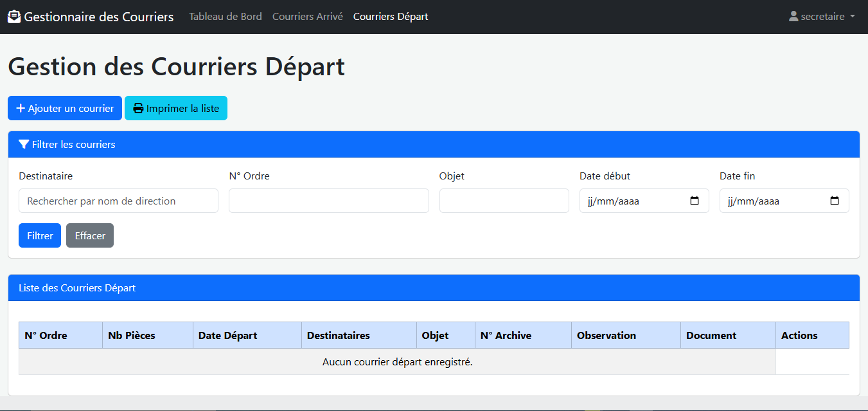Screen dimensions: 868x411
Task: Open the Date début calendar picker icon
Action: tap(695, 201)
